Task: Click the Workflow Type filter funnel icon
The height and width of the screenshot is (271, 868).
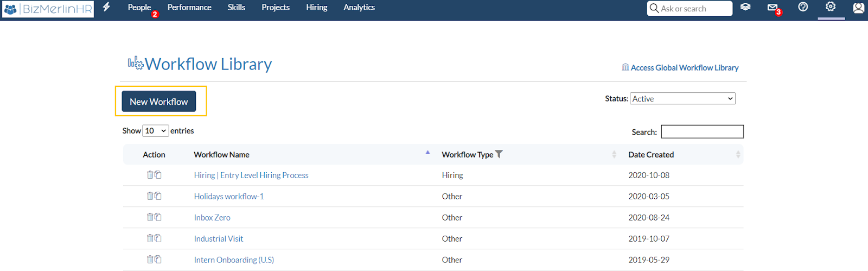Action: tap(499, 154)
